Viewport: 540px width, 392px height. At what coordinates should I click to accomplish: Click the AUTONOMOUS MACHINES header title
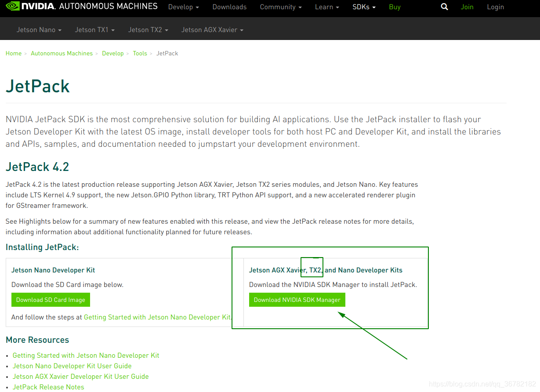pyautogui.click(x=108, y=6)
